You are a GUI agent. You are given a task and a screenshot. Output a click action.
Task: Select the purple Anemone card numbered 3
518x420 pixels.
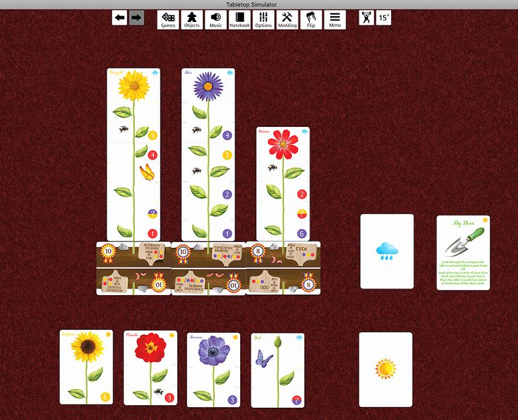(214, 370)
